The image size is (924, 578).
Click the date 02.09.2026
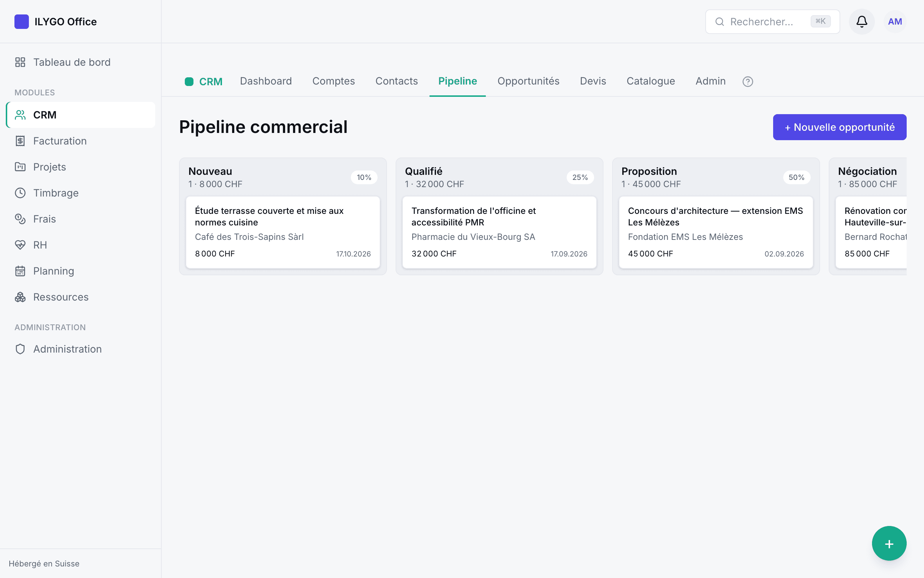[784, 254]
